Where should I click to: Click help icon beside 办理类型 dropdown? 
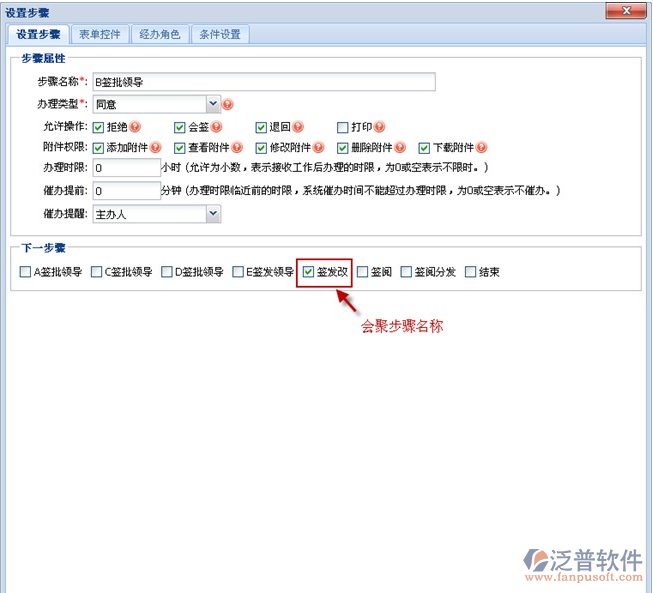[228, 104]
